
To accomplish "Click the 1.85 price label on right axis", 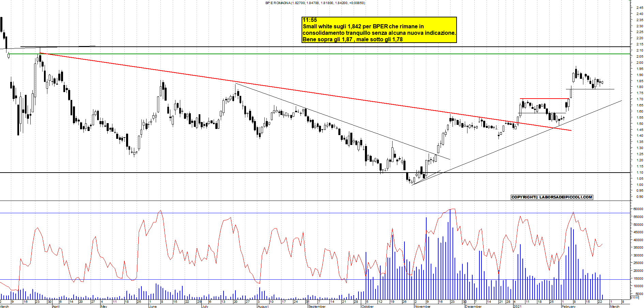I will 640,81.
